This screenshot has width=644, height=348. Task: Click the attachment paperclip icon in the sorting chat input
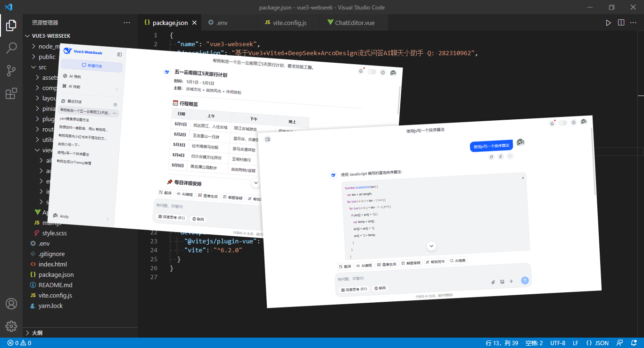pyautogui.click(x=493, y=282)
